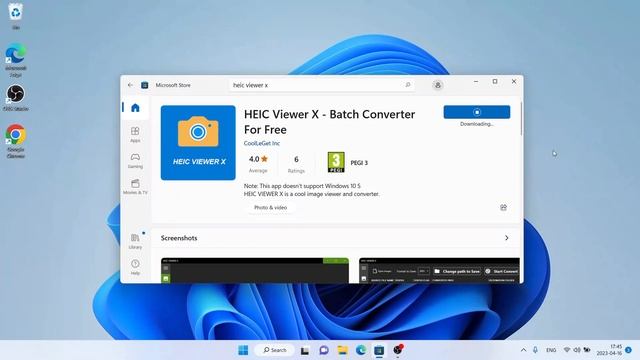Viewport: 640px width, 360px height.
Task: Click the 'Downloading...' status text
Action: (477, 124)
